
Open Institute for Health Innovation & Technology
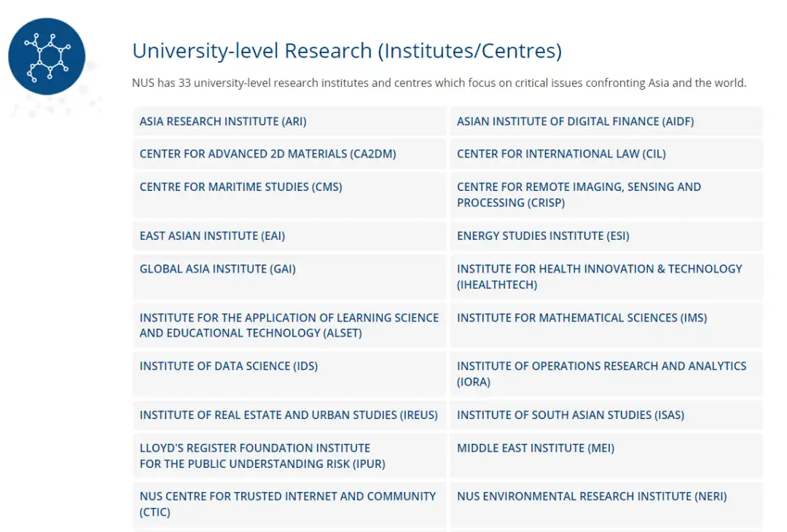pos(599,276)
